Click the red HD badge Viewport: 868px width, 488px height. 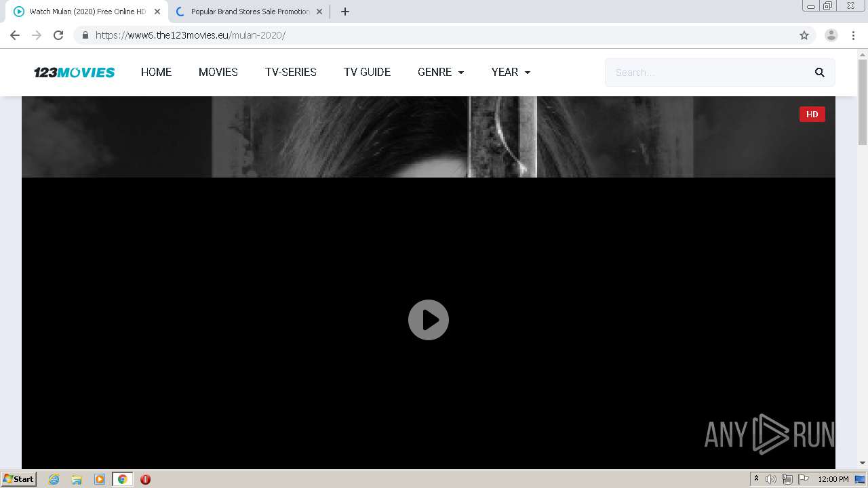tap(812, 115)
